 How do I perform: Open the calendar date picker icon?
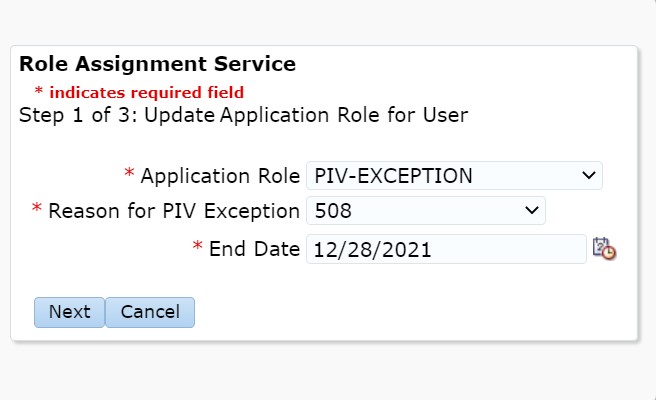click(604, 249)
